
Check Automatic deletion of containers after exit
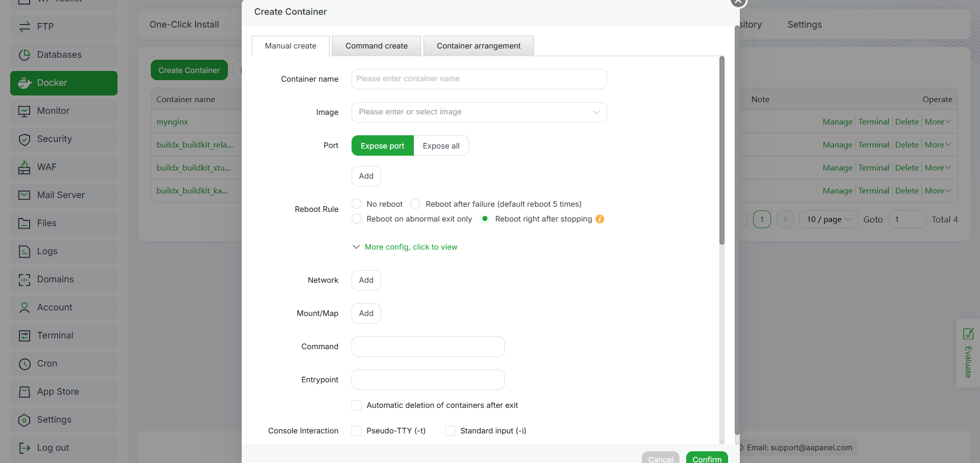coord(357,405)
